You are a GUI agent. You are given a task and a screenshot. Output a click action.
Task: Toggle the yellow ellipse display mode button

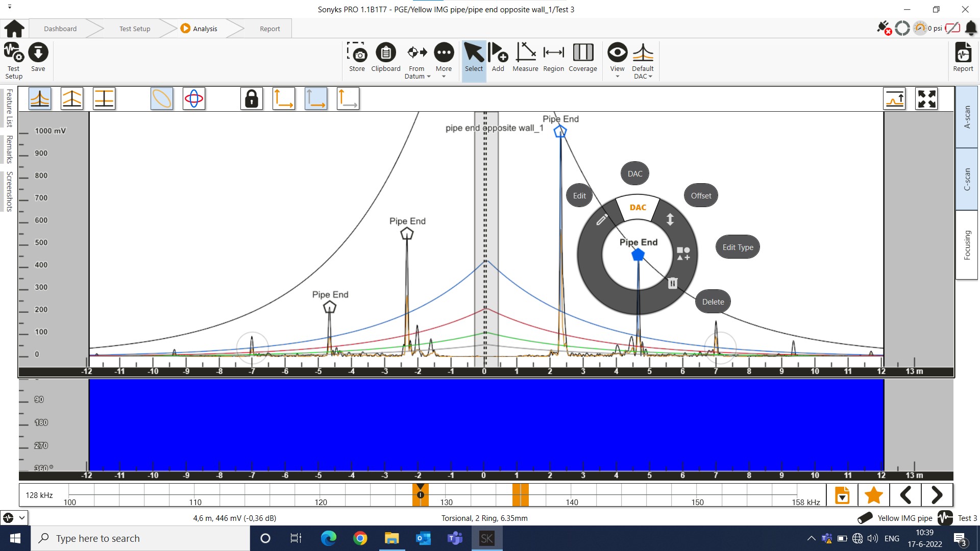click(x=162, y=98)
